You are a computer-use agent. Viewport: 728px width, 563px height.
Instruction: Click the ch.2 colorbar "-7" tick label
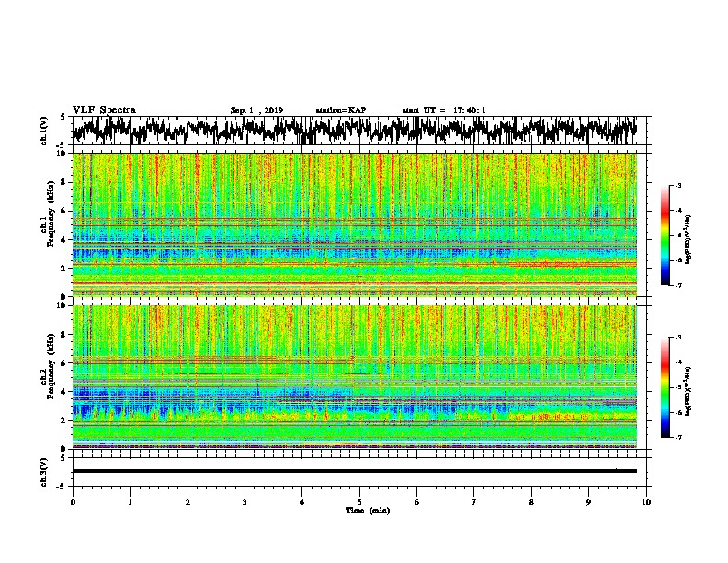[x=678, y=437]
